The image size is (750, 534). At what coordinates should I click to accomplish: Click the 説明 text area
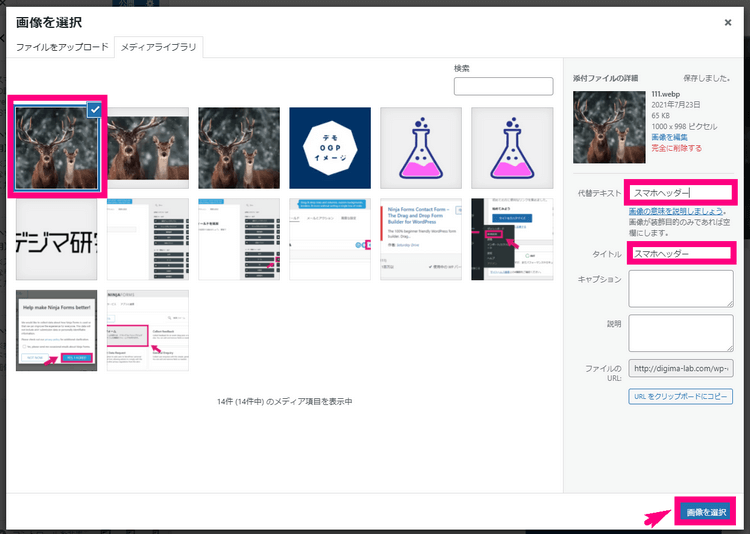681,333
